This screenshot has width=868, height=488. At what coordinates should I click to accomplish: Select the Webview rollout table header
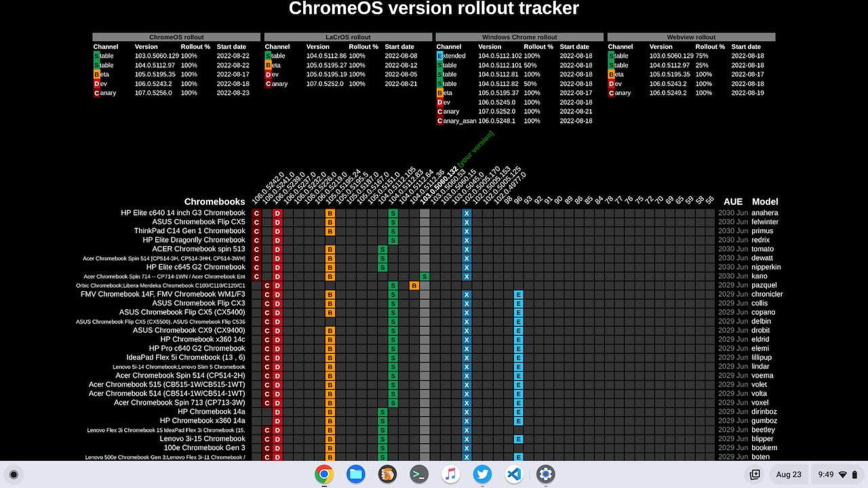click(691, 37)
